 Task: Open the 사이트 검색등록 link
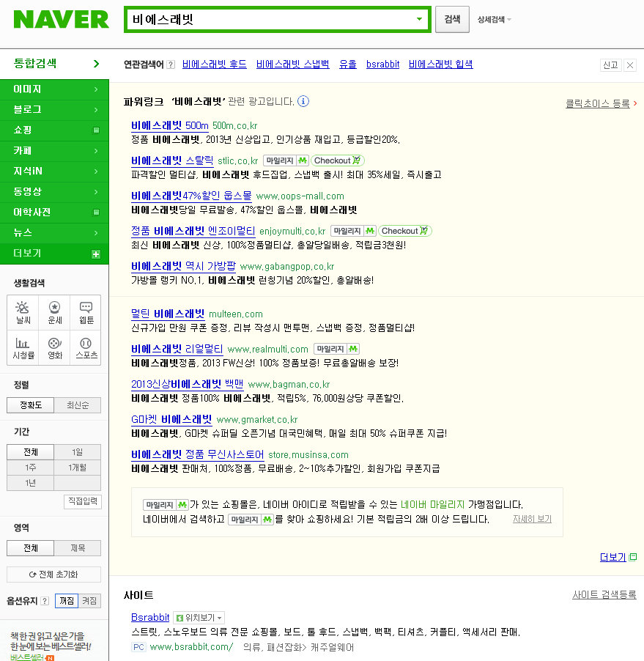point(604,595)
